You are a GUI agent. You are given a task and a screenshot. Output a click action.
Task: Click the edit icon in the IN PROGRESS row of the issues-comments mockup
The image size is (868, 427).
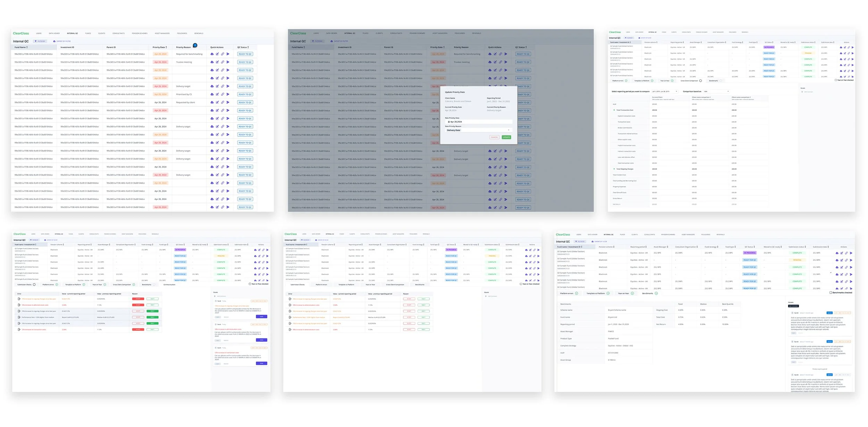click(x=259, y=250)
